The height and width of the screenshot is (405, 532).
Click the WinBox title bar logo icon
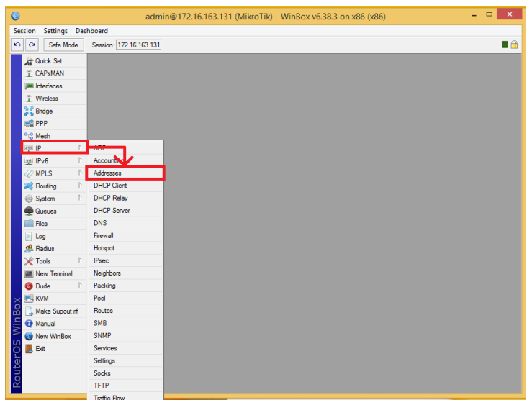[x=15, y=16]
